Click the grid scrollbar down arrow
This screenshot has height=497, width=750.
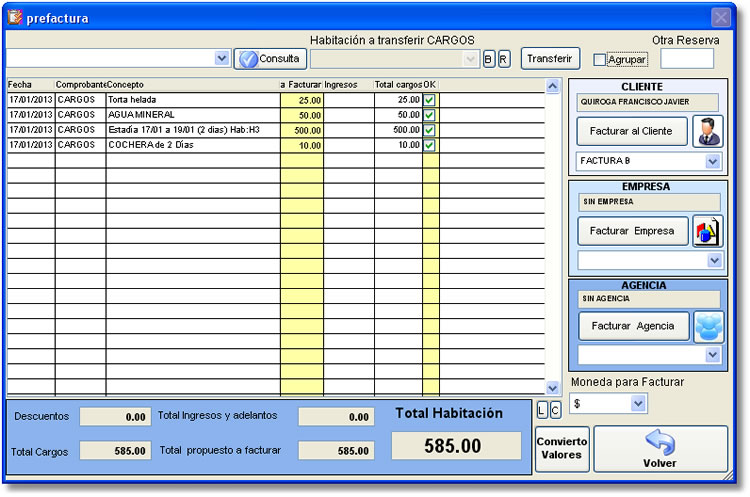tap(553, 387)
